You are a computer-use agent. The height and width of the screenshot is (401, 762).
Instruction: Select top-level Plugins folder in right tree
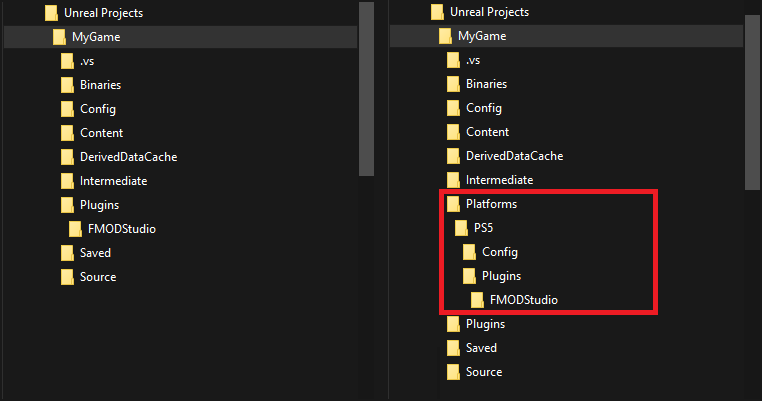[485, 324]
